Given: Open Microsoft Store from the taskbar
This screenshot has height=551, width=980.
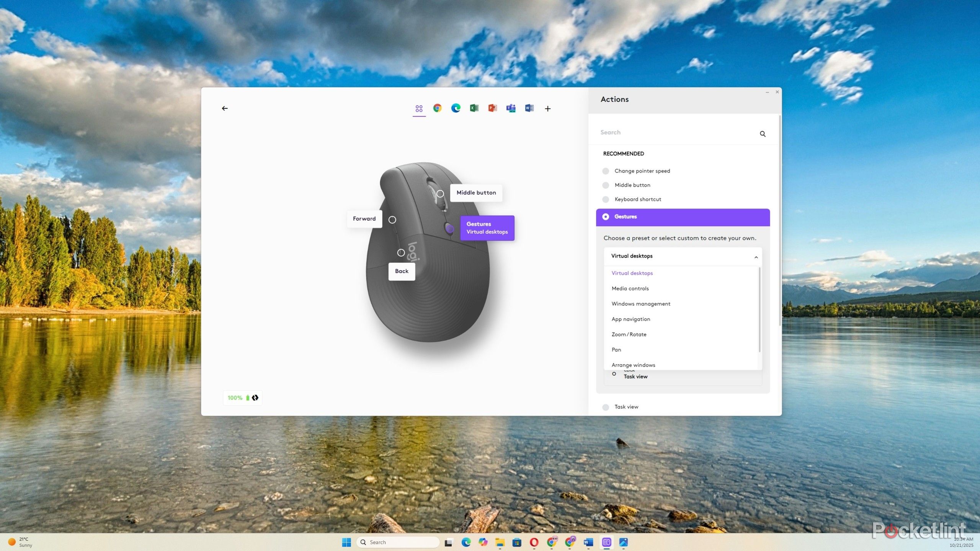Looking at the screenshot, I should (517, 542).
